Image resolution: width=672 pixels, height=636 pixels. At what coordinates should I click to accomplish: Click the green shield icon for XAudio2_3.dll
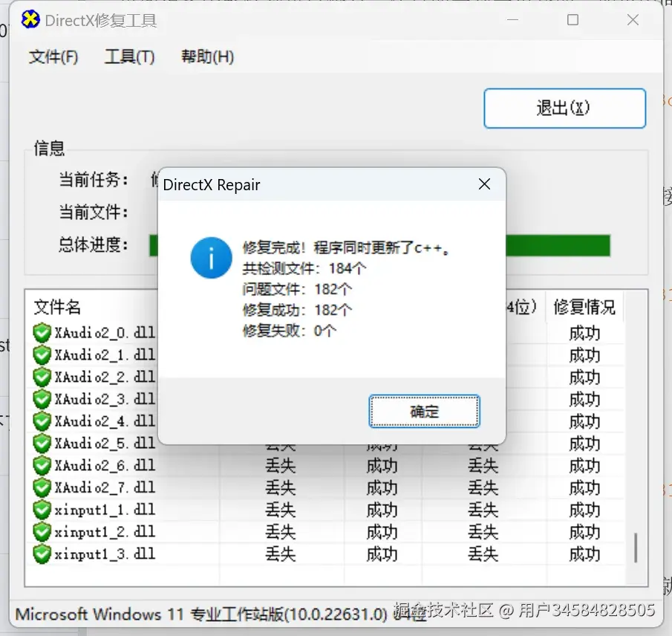(x=42, y=399)
